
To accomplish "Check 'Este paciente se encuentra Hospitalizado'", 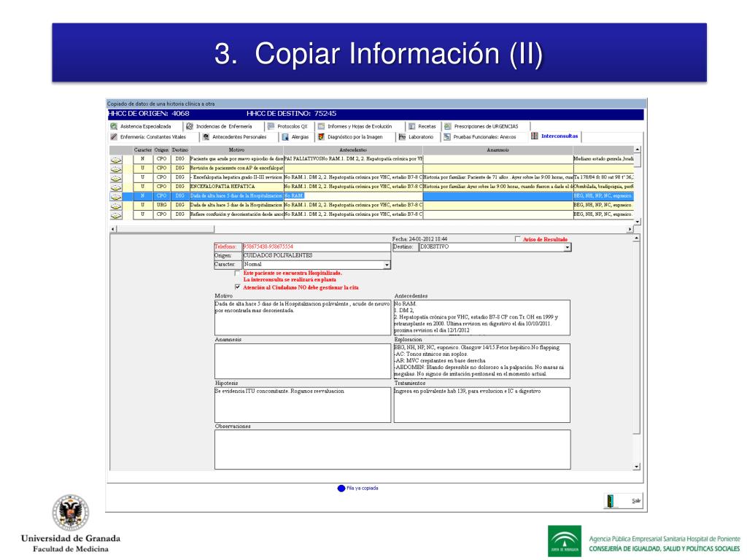I will (x=237, y=273).
